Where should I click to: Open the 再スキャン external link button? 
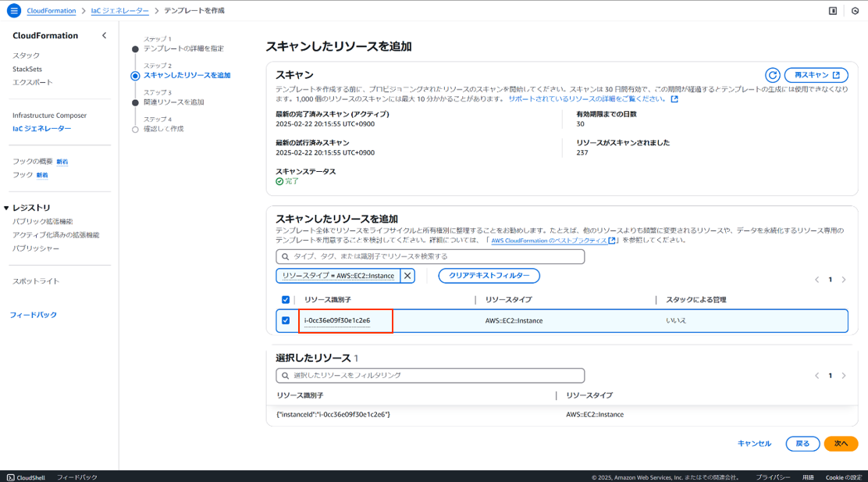click(814, 75)
